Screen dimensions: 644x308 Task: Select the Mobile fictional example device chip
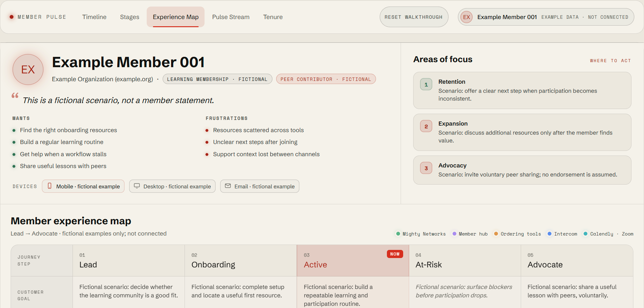[83, 186]
